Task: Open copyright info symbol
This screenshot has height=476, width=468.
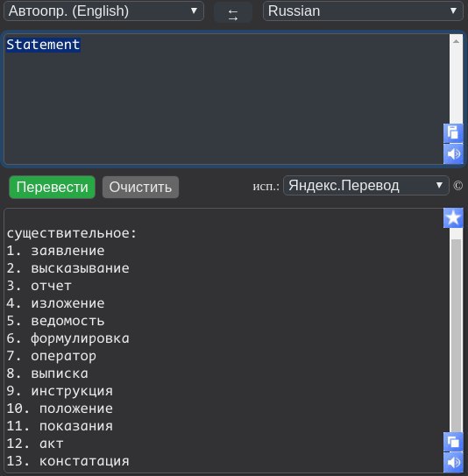Action: 458,186
